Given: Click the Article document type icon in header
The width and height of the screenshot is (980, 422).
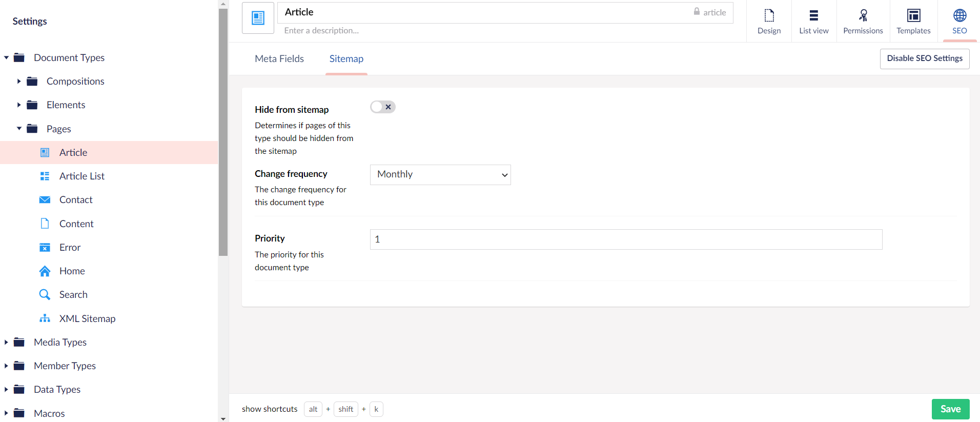Looking at the screenshot, I should point(258,18).
